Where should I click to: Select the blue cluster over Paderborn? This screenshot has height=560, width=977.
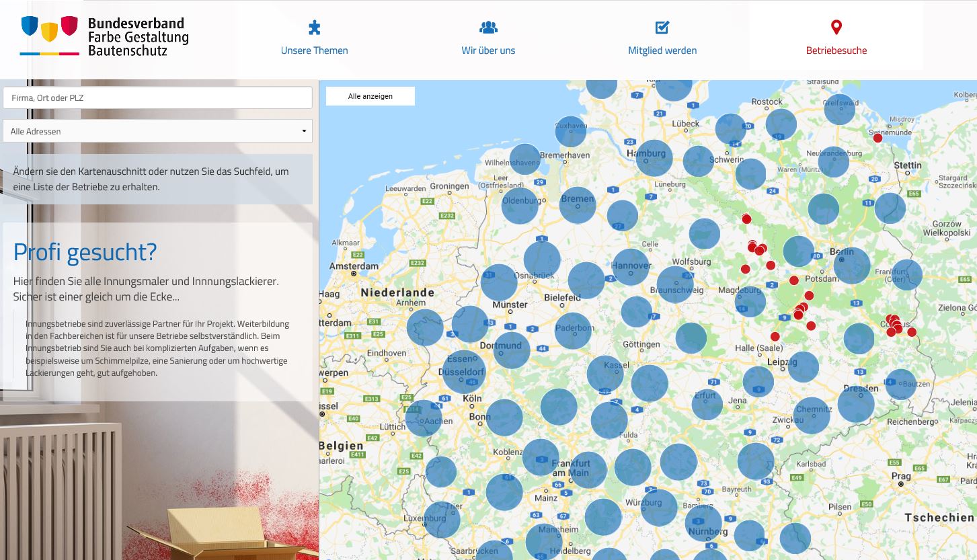[573, 331]
